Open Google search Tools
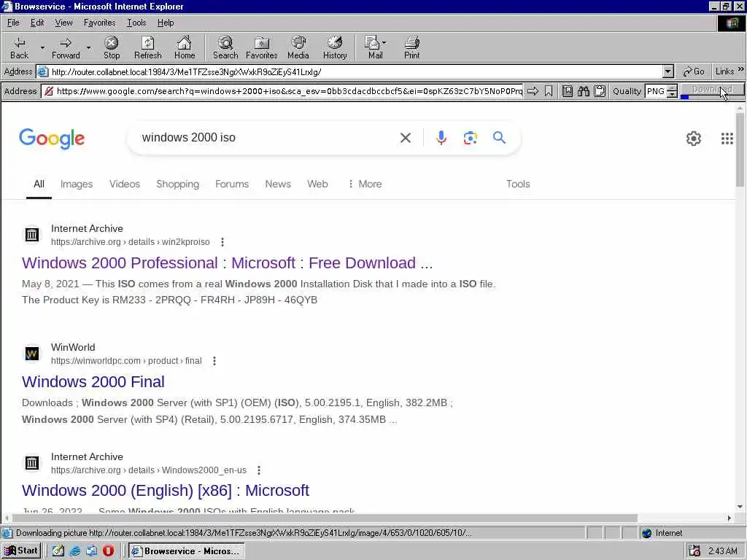This screenshot has height=560, width=747. tap(518, 184)
